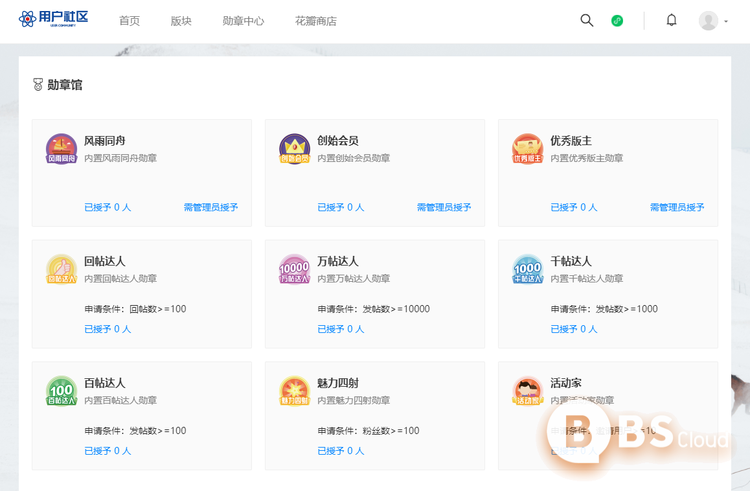Open the notification bell
750x491 pixels.
tap(672, 20)
